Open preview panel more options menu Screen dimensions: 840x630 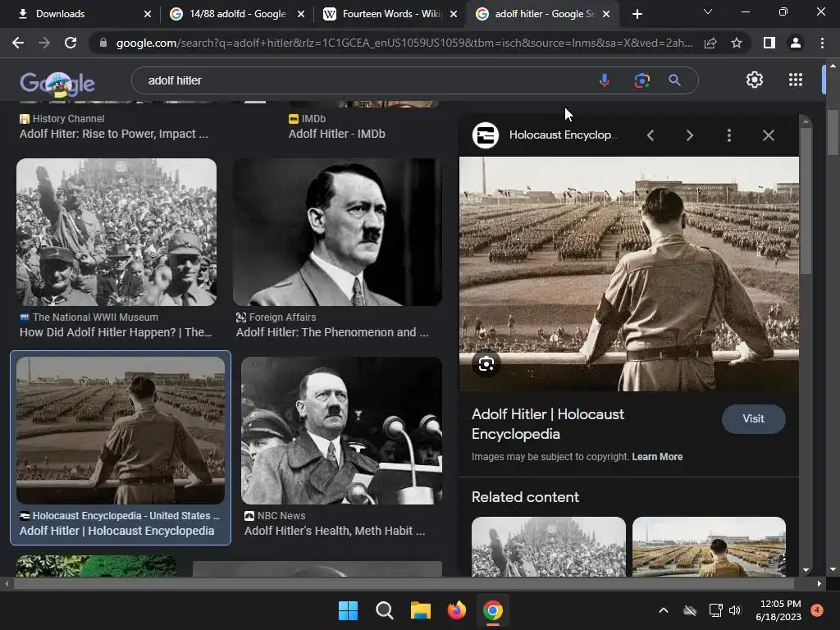(728, 135)
